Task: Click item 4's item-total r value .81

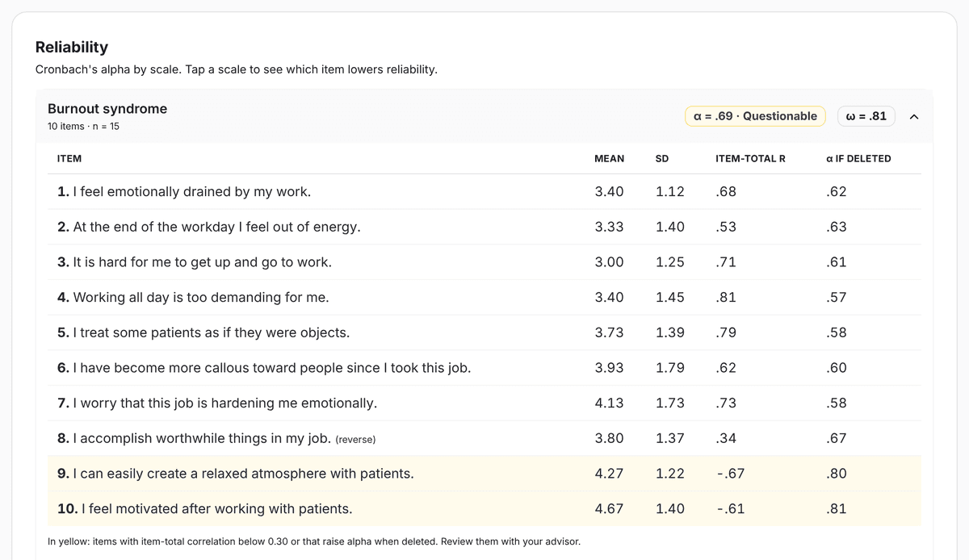Action: click(725, 298)
